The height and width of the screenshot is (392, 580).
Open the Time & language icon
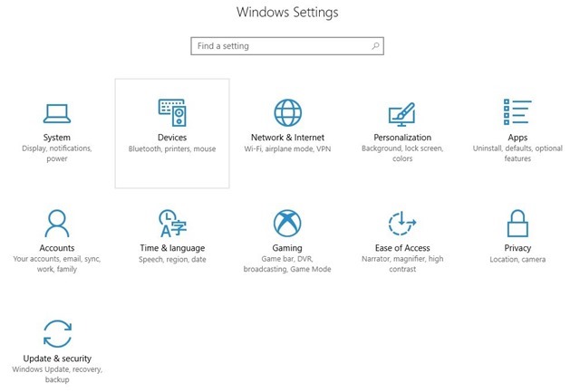pos(172,223)
